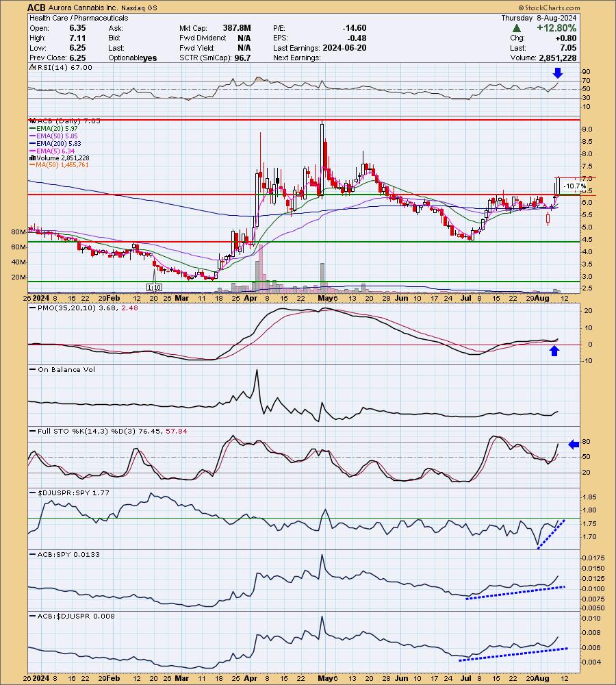Click the Health Care / Pharmaceuticals sector label

click(x=79, y=18)
